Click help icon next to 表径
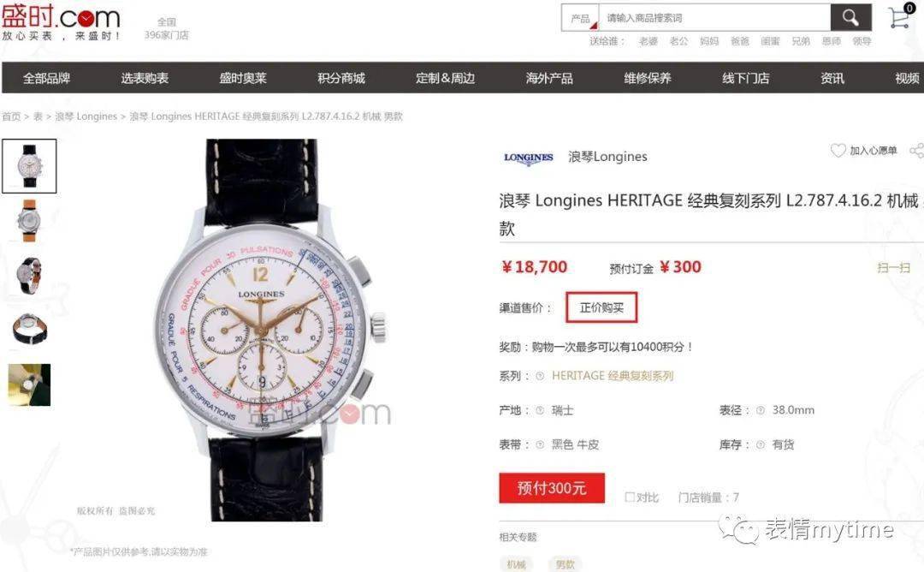This screenshot has width=924, height=572. pyautogui.click(x=761, y=410)
